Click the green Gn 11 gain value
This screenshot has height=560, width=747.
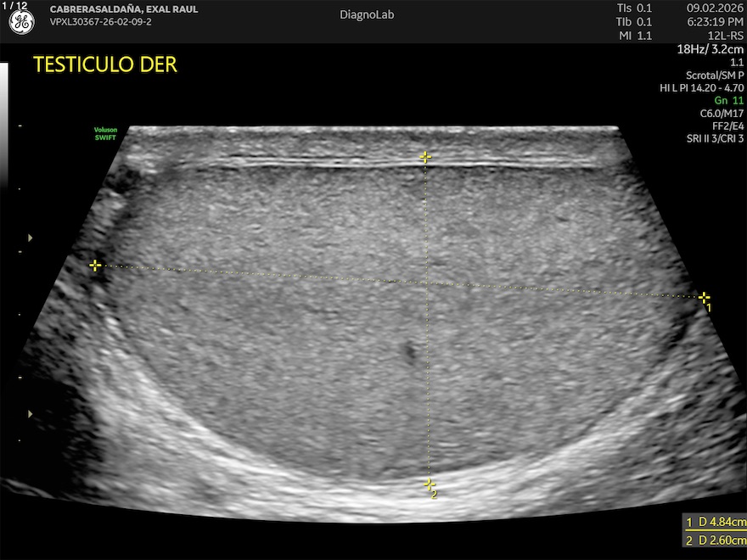pyautogui.click(x=728, y=100)
